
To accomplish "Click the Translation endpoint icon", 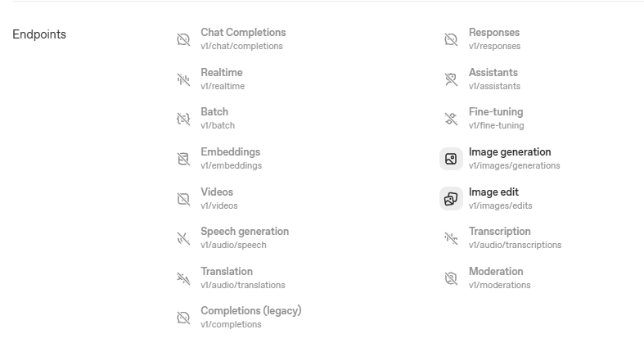I will click(183, 278).
